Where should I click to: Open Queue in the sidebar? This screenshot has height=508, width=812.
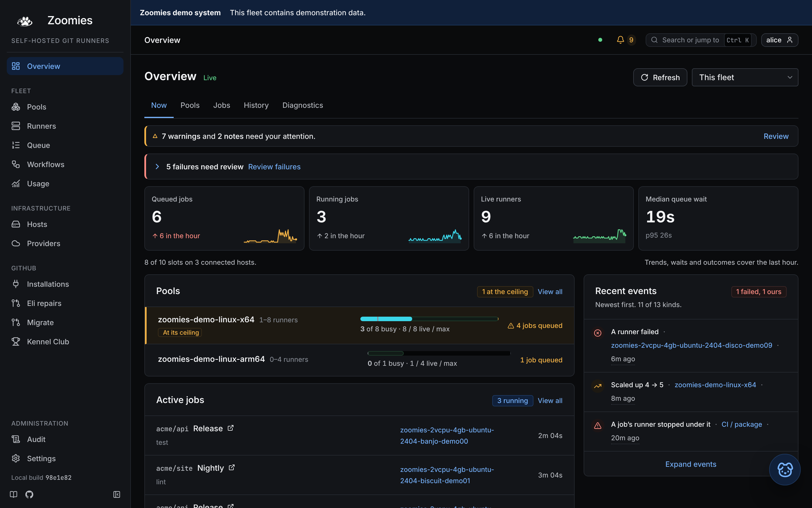[65, 145]
